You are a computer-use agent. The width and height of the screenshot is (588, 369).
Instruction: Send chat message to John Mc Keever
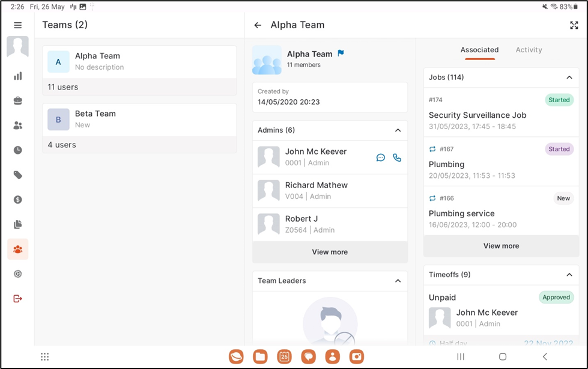coord(380,157)
